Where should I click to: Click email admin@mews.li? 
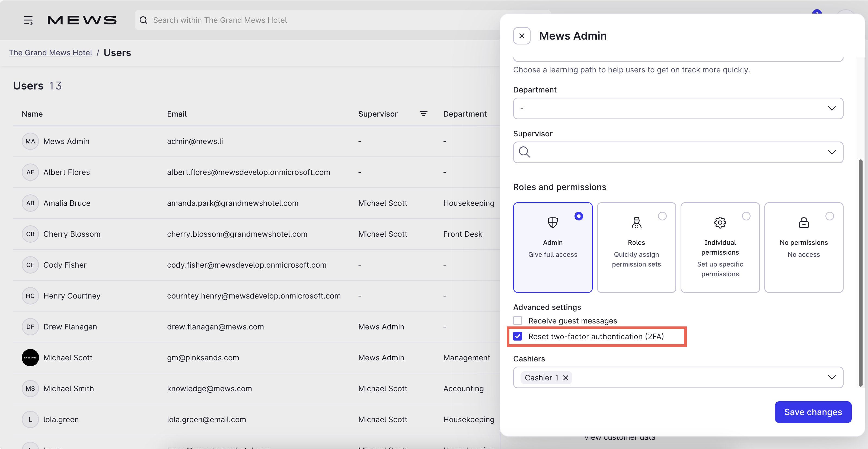[x=195, y=141]
